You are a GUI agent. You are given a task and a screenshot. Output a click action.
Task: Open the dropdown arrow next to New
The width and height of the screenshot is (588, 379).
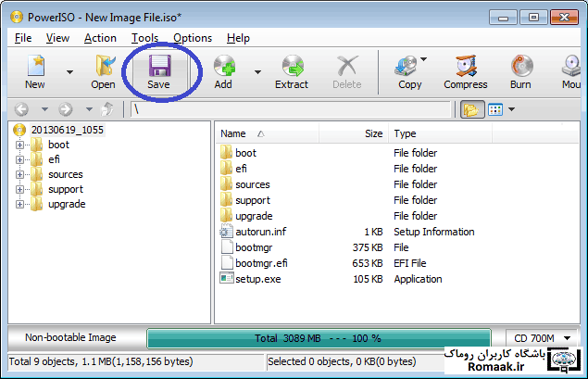pos(69,72)
